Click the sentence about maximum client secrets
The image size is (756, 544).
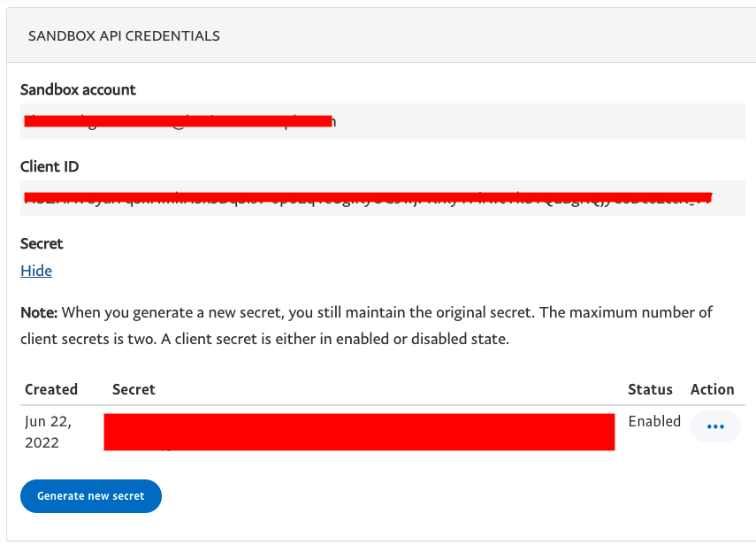pyautogui.click(x=366, y=326)
